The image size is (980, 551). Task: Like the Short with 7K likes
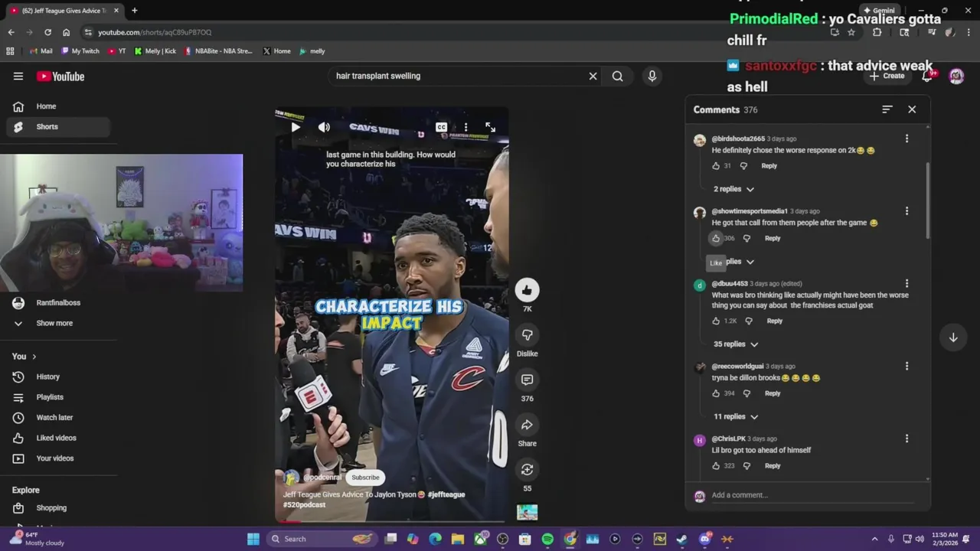[527, 290]
